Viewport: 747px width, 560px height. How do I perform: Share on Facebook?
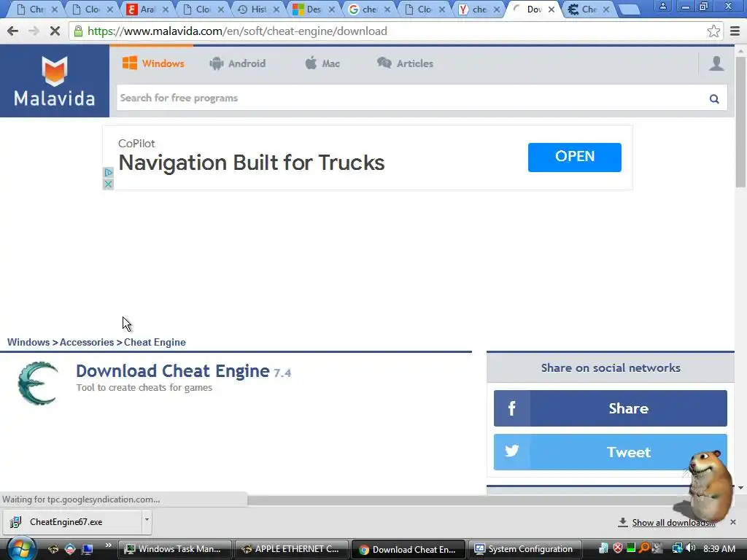[x=611, y=408]
